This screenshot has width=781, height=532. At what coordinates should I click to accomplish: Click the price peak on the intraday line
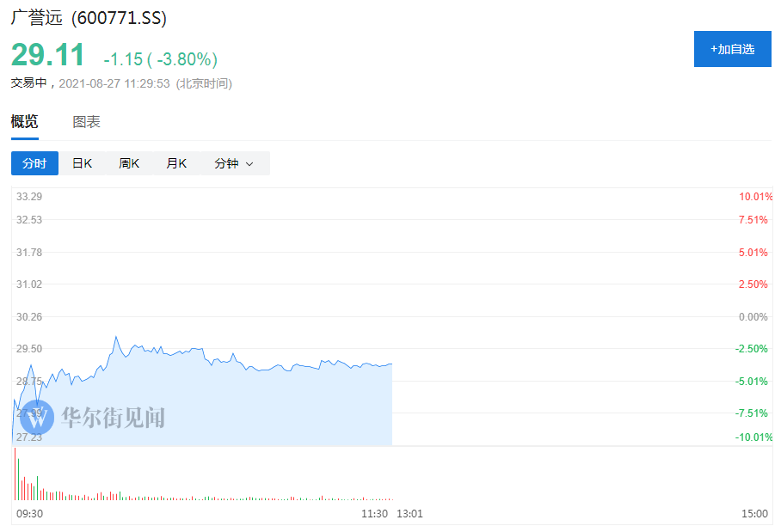(x=115, y=338)
